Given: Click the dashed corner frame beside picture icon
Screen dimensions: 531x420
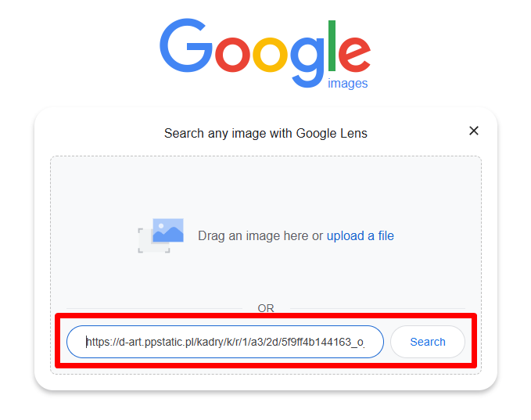Looking at the screenshot, I should (x=144, y=242).
